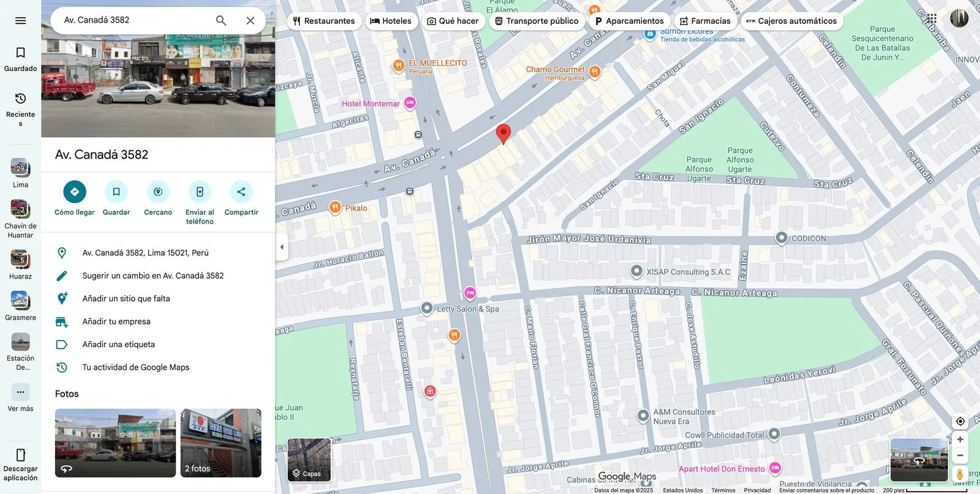Open the hamburger main menu
The image size is (980, 494).
20,21
